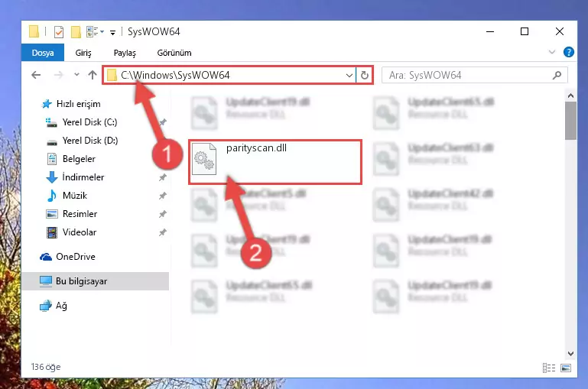Open the Görünüm ribbon tab
588x389 pixels.
click(174, 53)
